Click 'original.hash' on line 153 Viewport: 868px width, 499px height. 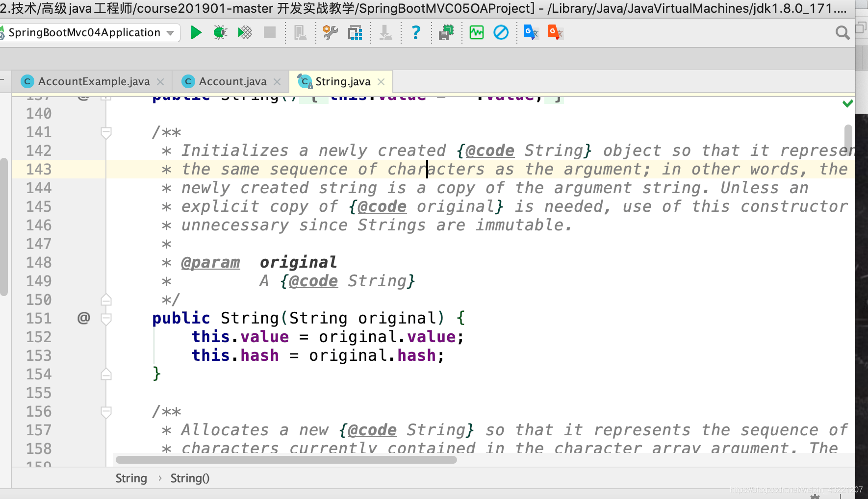coord(373,355)
